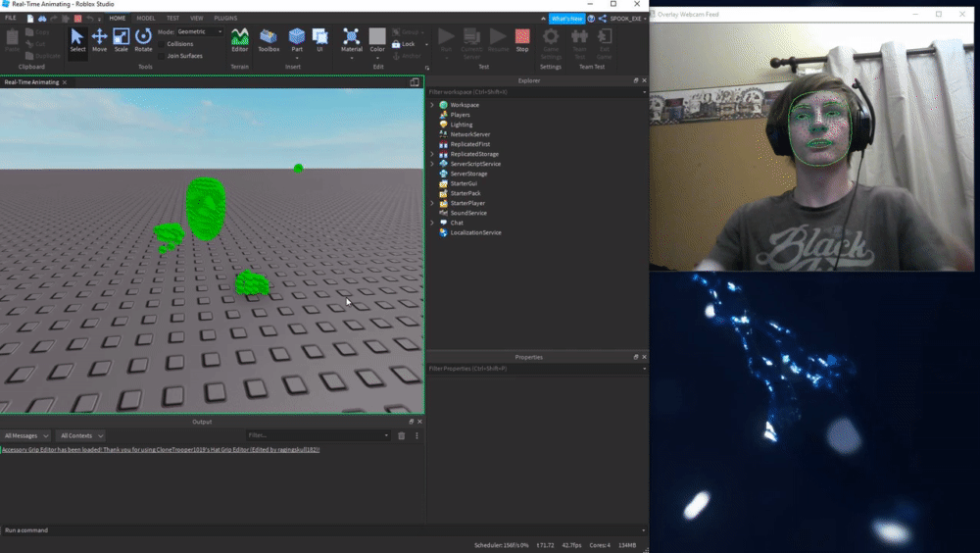Click the Filter workspace input field
The height and width of the screenshot is (553, 980).
[537, 92]
